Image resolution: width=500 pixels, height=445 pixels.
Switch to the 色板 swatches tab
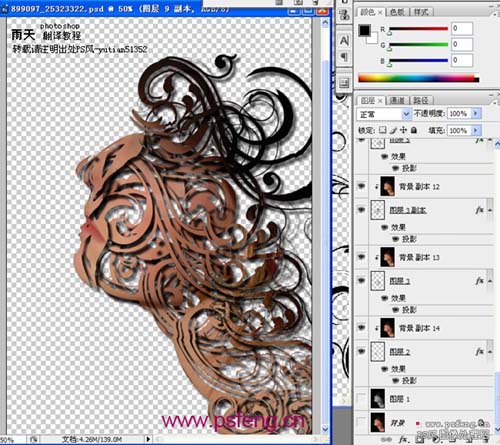[397, 12]
